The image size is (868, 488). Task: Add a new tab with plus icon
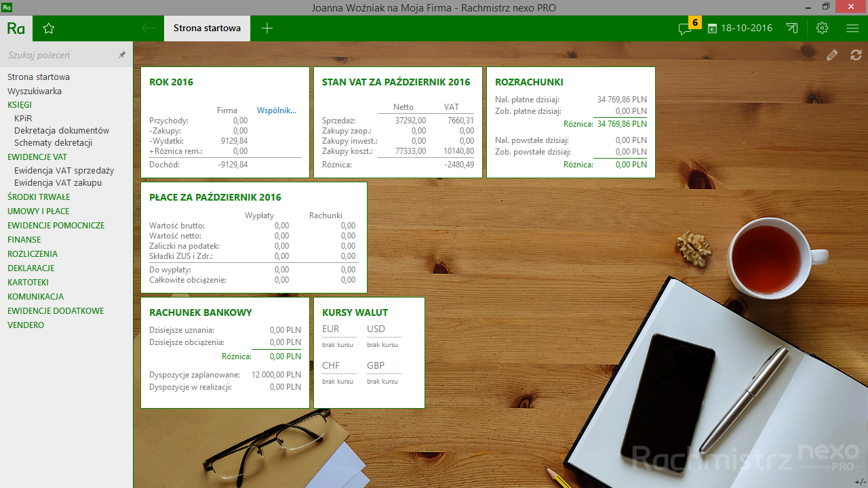pos(267,28)
